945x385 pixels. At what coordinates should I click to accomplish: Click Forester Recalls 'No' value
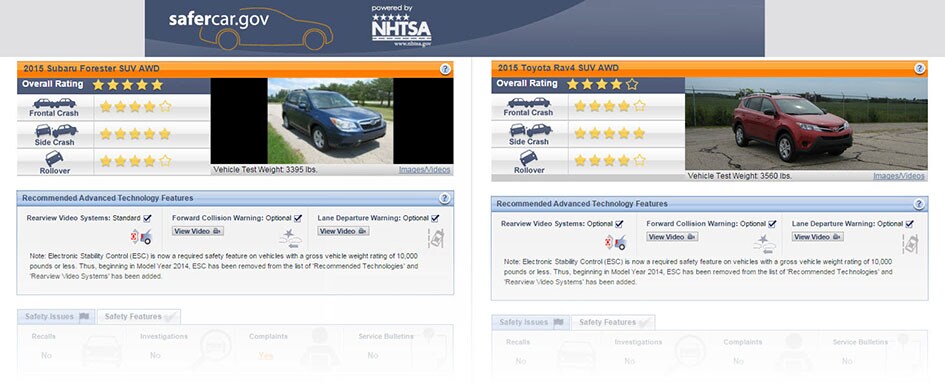click(x=46, y=355)
